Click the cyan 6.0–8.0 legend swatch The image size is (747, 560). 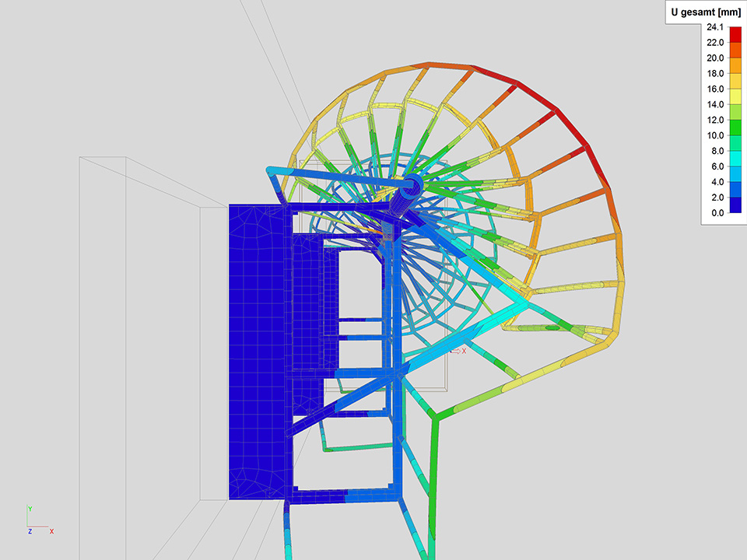[x=735, y=159]
